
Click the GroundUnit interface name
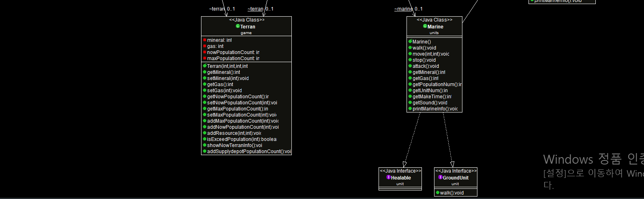456,178
